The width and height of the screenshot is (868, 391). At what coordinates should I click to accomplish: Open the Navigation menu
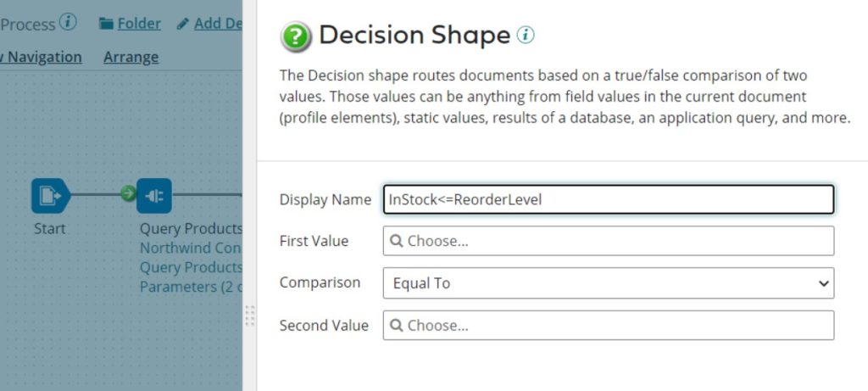[42, 57]
